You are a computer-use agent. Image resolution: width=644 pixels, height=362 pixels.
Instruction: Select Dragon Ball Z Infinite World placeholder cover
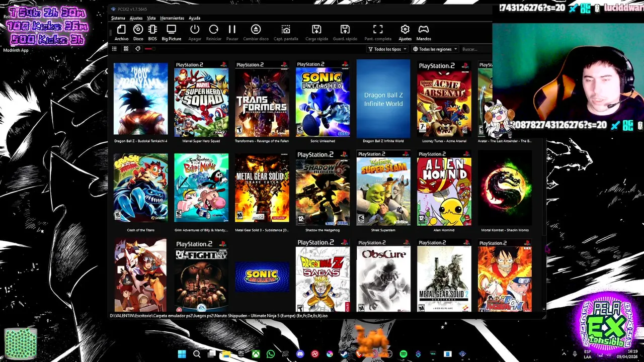[383, 99]
